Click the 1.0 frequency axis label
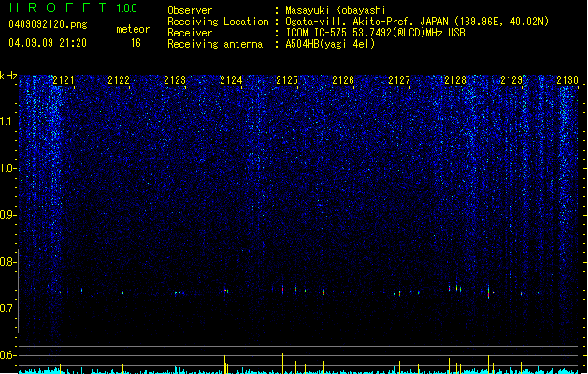The width and height of the screenshot is (588, 374). point(7,168)
